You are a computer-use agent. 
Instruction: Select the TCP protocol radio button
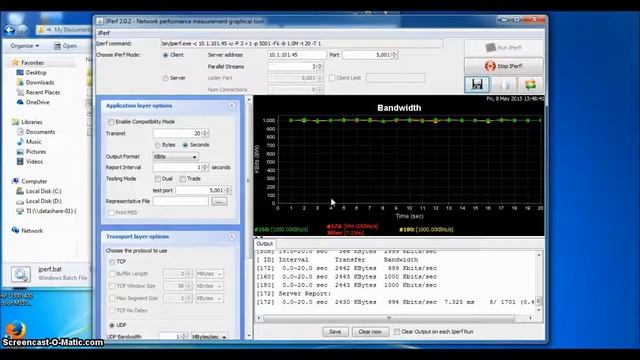tap(112, 262)
